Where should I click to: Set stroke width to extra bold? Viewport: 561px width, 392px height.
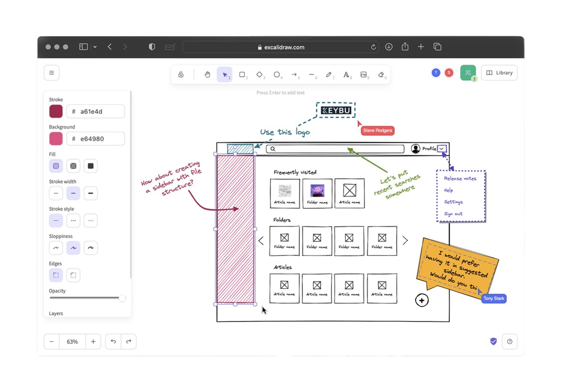91,193
